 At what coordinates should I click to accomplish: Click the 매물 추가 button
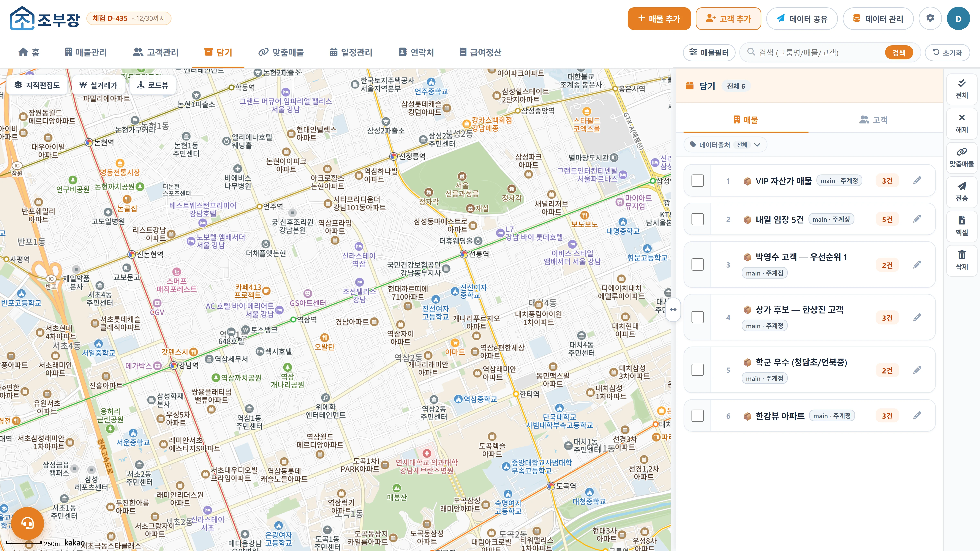659,18
